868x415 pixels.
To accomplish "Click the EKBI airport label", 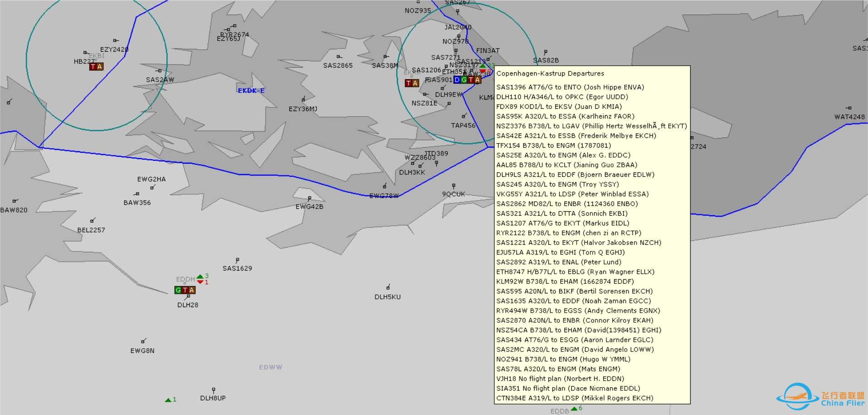I will 97,56.
